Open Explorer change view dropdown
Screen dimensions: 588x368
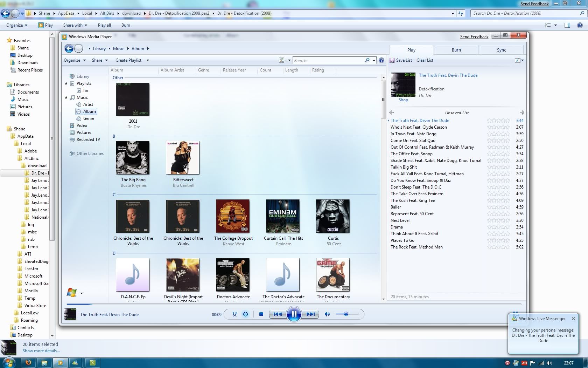click(x=555, y=25)
